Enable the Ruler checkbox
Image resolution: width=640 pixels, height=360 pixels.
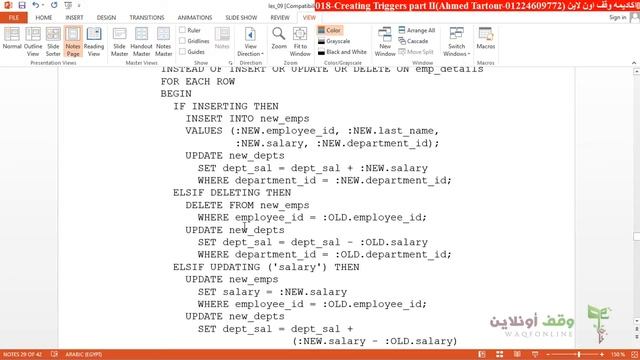pyautogui.click(x=190, y=30)
